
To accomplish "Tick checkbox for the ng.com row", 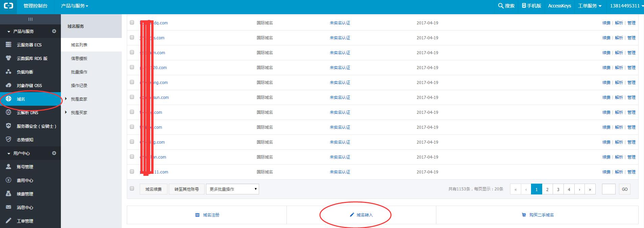I will click(132, 82).
